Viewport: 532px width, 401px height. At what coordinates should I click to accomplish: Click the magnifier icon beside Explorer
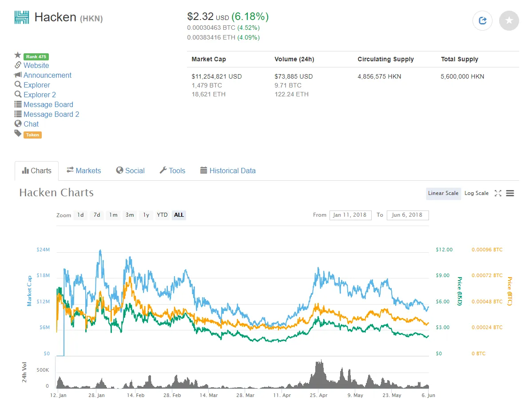pos(18,84)
